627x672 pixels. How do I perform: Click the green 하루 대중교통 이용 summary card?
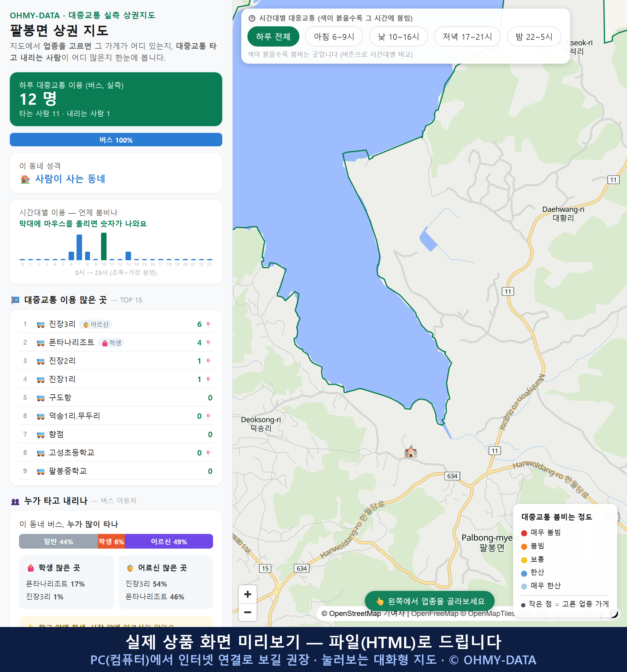coord(116,99)
